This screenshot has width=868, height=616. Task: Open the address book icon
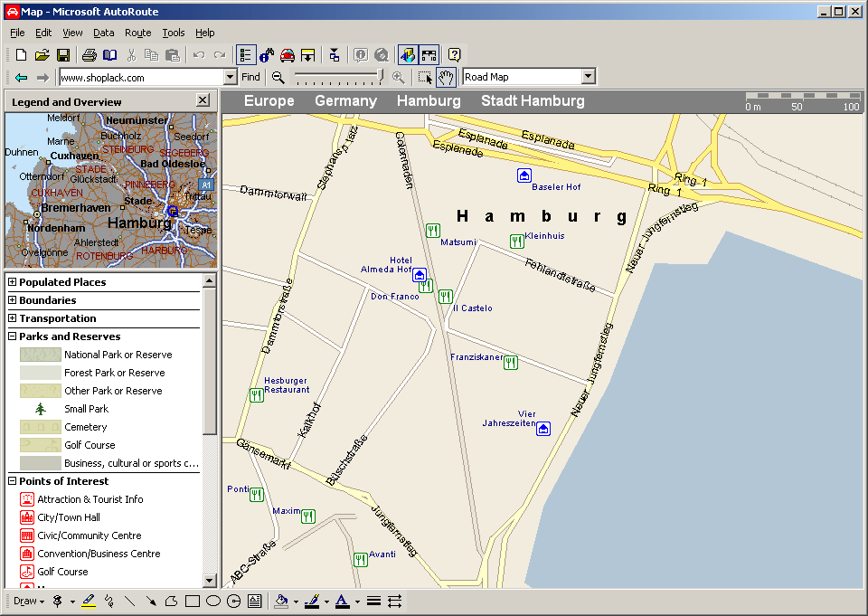pos(110,55)
